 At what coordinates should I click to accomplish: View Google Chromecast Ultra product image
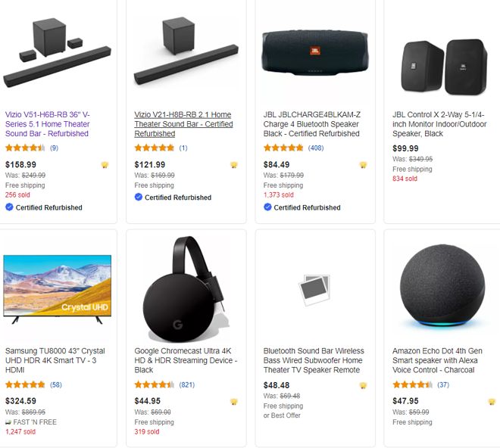click(x=186, y=289)
